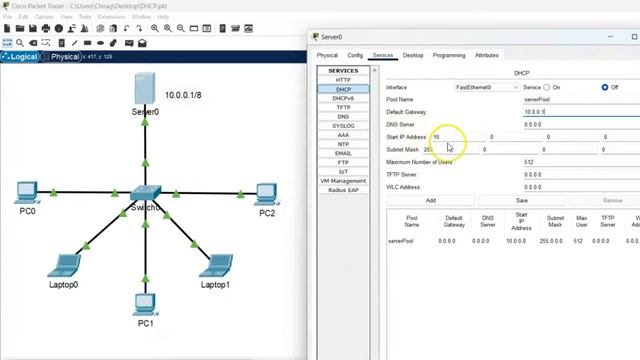The height and width of the screenshot is (360, 640).
Task: Select Switch0 in the topology
Action: 145,193
